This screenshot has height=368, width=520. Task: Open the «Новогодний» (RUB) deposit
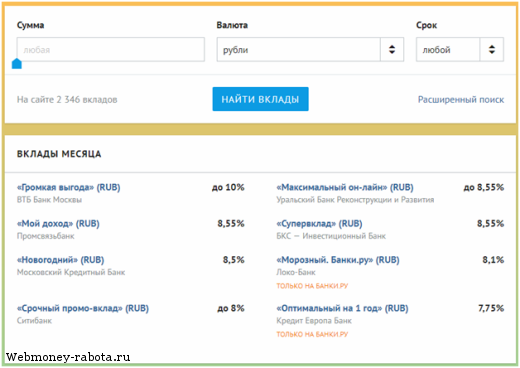[x=60, y=260]
